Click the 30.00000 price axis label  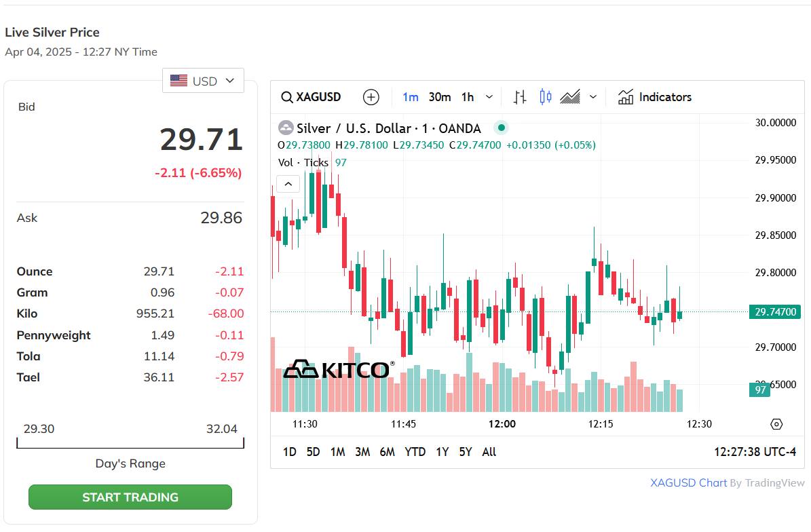tap(775, 123)
